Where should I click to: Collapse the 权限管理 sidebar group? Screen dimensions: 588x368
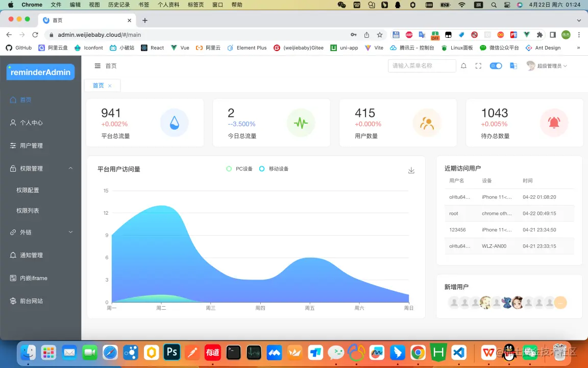[40, 169]
